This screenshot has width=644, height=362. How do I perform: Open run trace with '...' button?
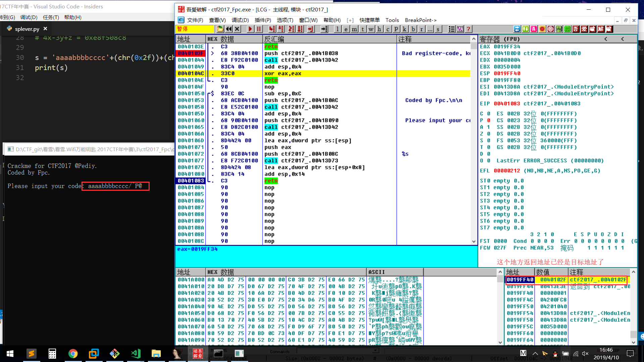(430, 29)
